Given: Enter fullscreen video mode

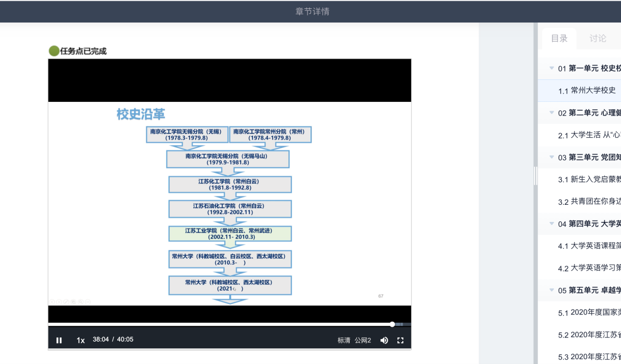Looking at the screenshot, I should pos(400,340).
